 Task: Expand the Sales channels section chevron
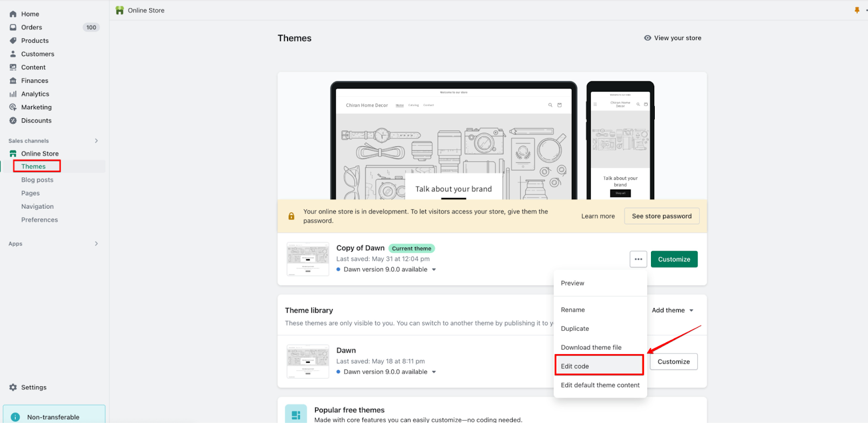point(97,141)
